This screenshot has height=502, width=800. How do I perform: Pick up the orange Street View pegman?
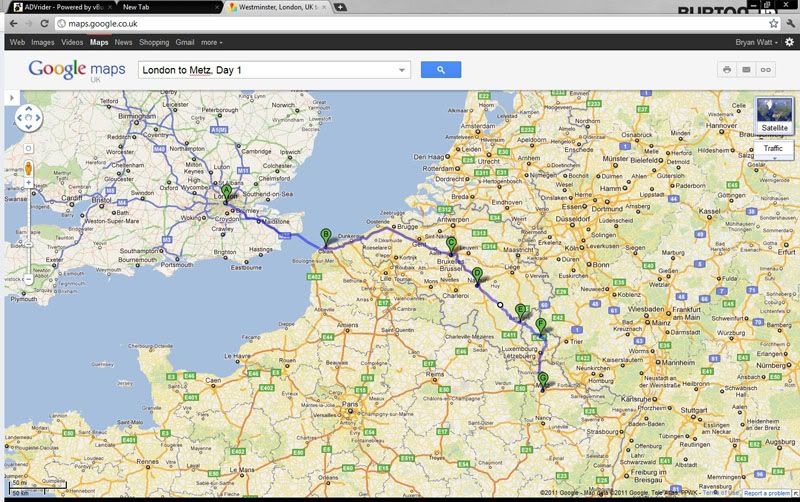(x=29, y=168)
